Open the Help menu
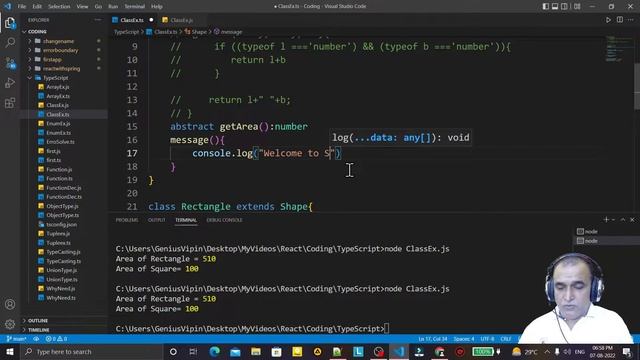 point(157,6)
